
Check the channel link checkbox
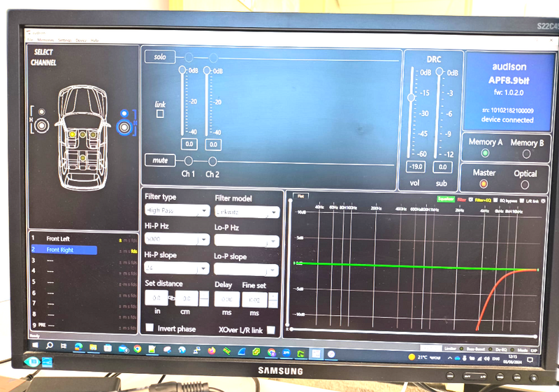click(160, 114)
